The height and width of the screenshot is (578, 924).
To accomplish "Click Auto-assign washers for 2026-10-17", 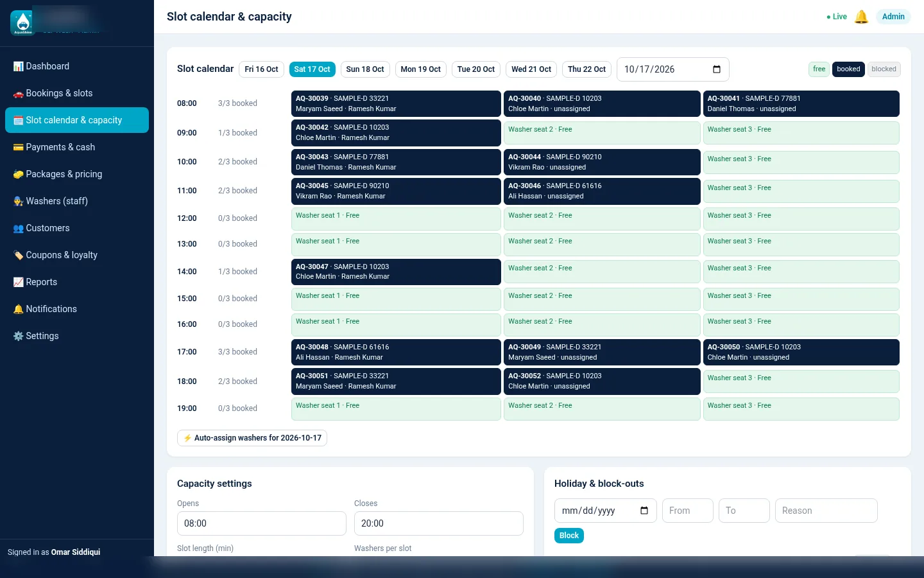I will [x=252, y=438].
